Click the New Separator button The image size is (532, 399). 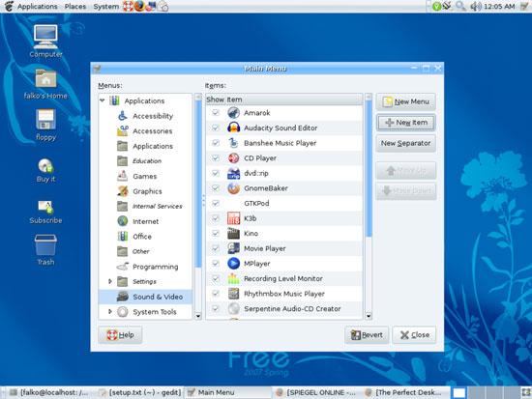click(406, 143)
